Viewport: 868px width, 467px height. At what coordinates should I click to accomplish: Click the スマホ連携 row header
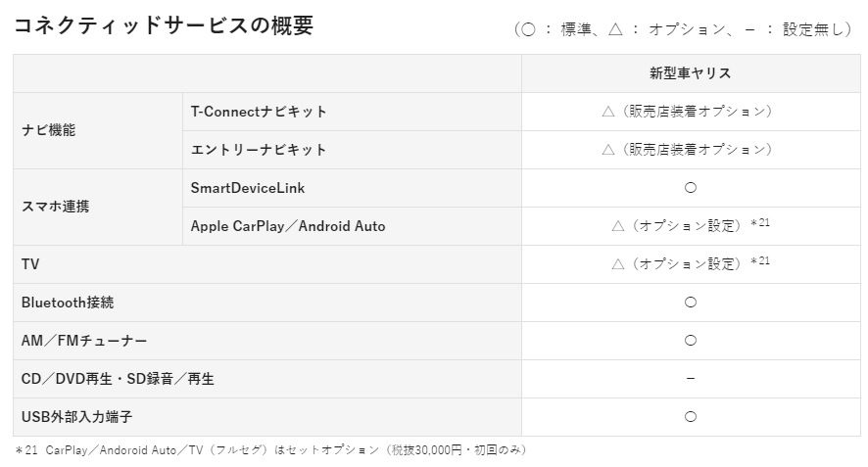pyautogui.click(x=55, y=207)
